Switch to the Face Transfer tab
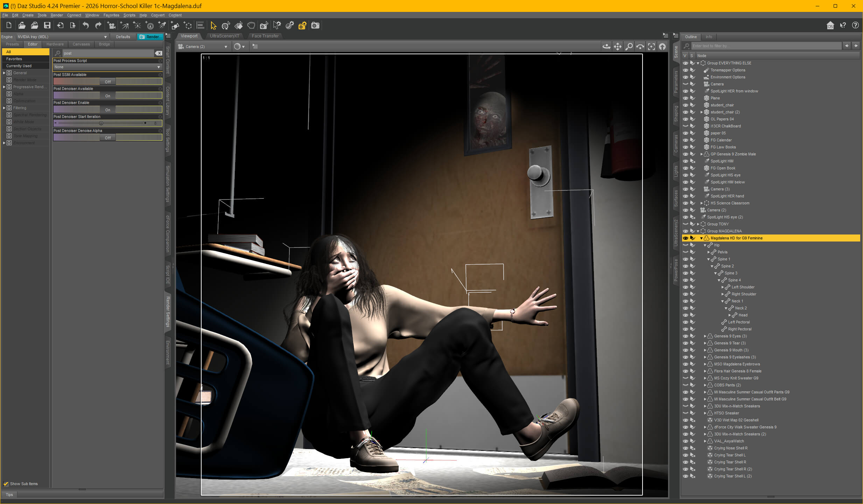863x504 pixels. coord(265,36)
